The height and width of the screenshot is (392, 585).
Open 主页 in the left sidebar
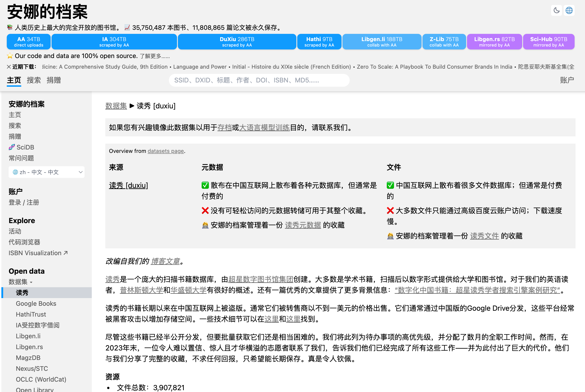(x=15, y=115)
